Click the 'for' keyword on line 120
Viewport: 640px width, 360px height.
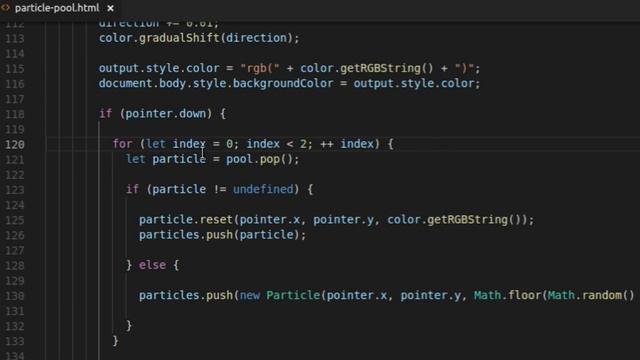click(122, 144)
